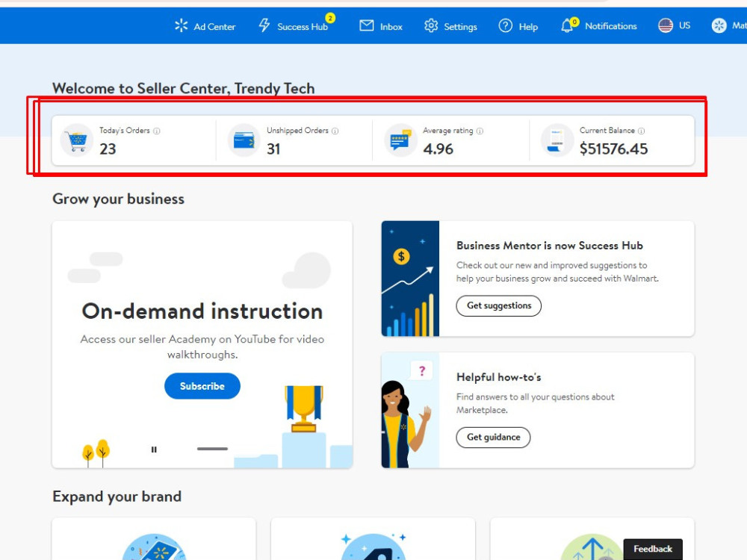
Task: Click Today's Orders shopping cart icon
Action: (77, 140)
